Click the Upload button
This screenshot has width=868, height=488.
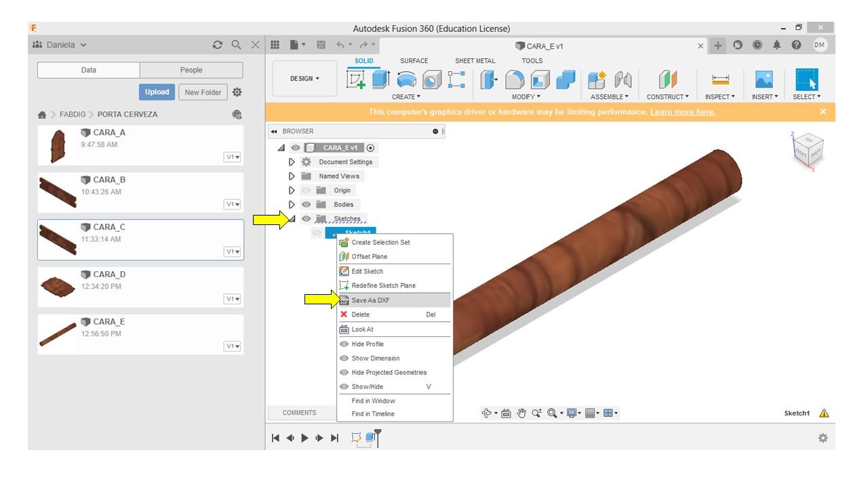coord(157,92)
